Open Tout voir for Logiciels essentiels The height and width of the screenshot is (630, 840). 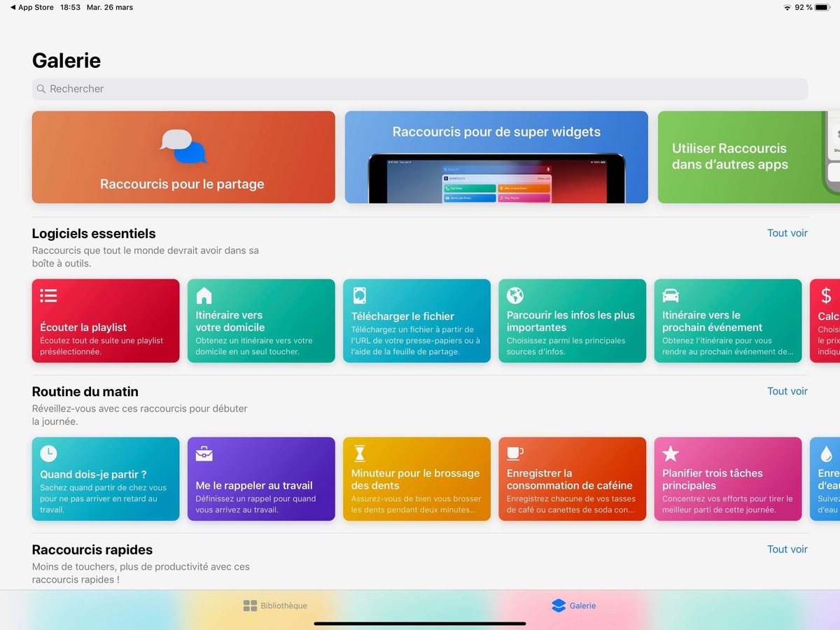click(x=787, y=233)
